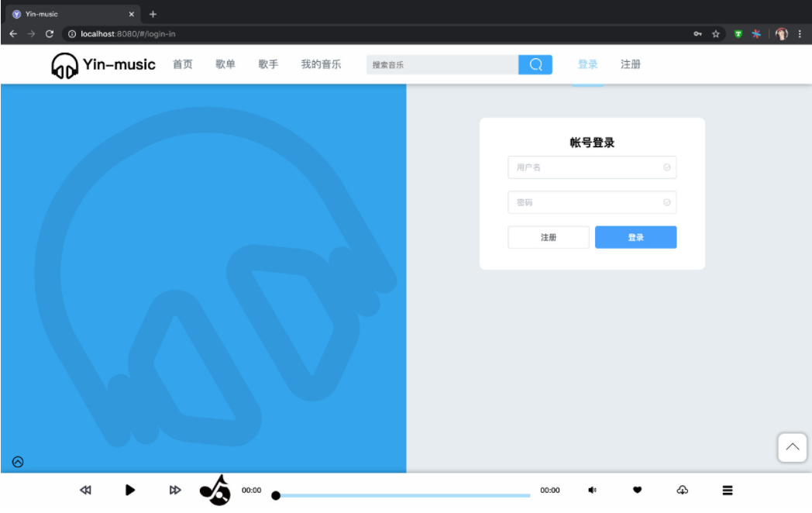View site information icon

tap(72, 33)
